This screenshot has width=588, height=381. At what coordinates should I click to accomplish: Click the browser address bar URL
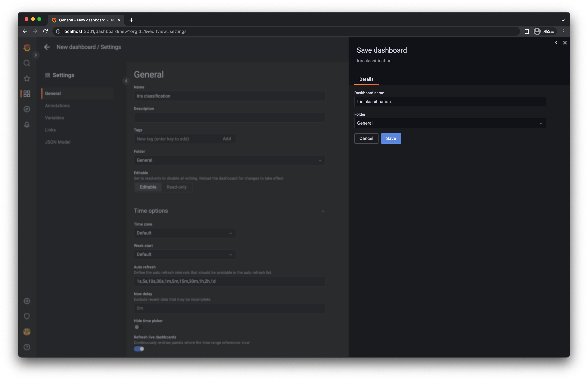(125, 31)
